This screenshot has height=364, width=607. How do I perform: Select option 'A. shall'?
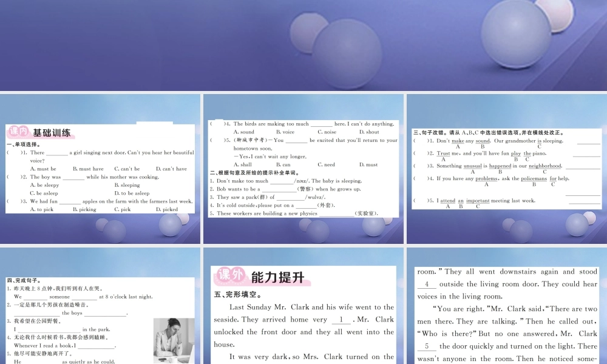click(x=243, y=164)
